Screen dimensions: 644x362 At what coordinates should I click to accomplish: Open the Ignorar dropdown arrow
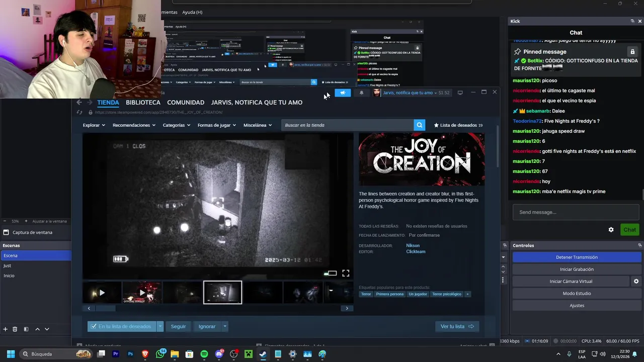(x=225, y=326)
